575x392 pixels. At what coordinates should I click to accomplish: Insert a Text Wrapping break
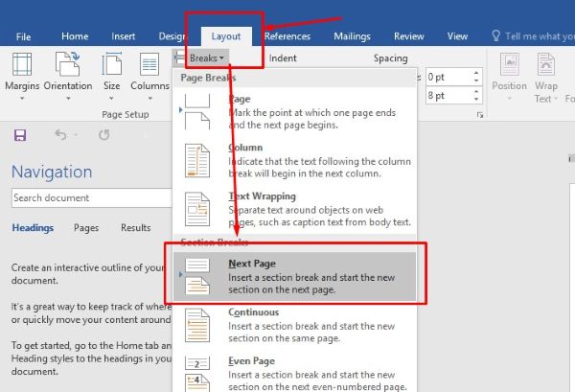point(295,208)
